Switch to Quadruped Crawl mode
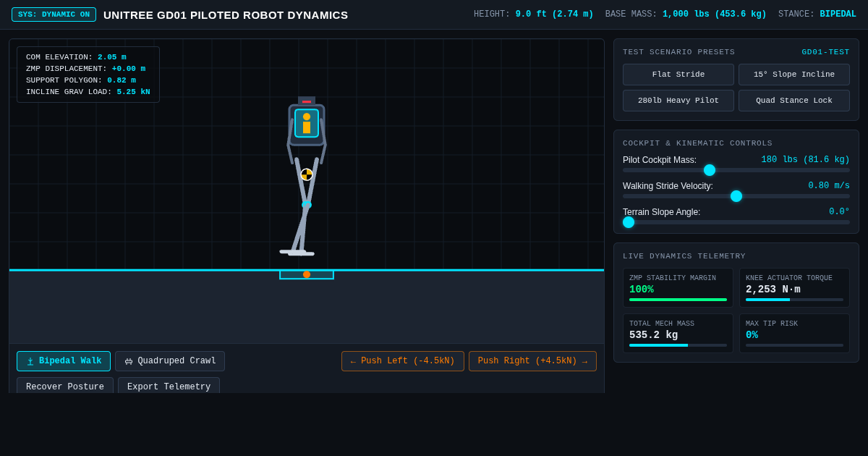Image resolution: width=868 pixels, height=456 pixels. (x=170, y=361)
